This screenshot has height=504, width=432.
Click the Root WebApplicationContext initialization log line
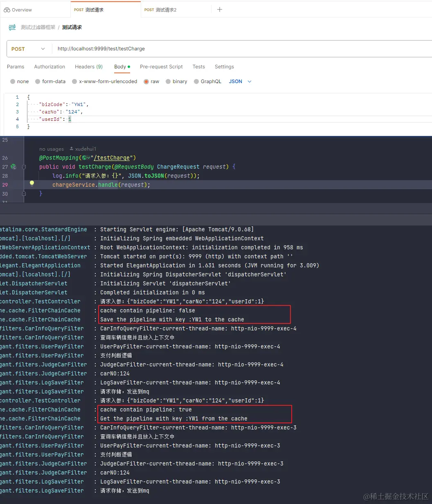coord(202,247)
